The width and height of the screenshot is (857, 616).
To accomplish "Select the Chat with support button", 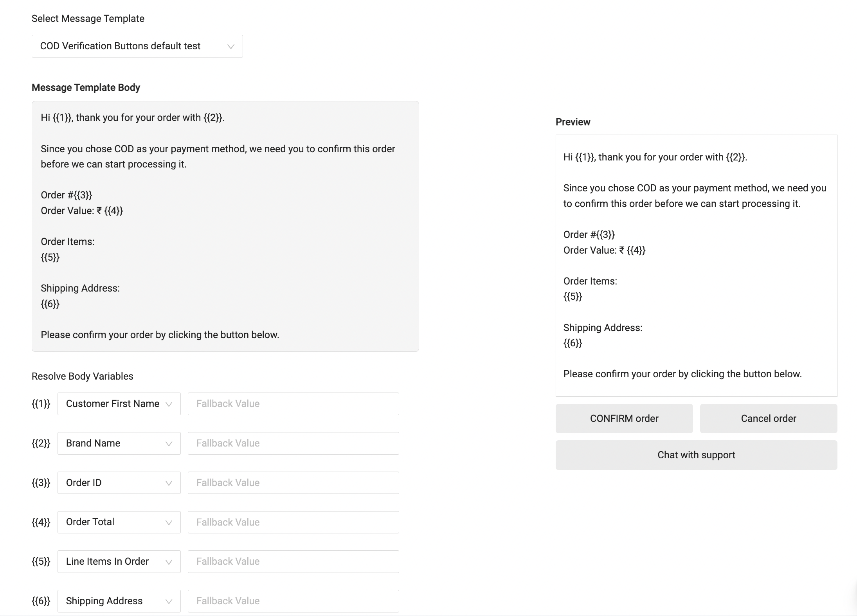I will click(x=696, y=455).
